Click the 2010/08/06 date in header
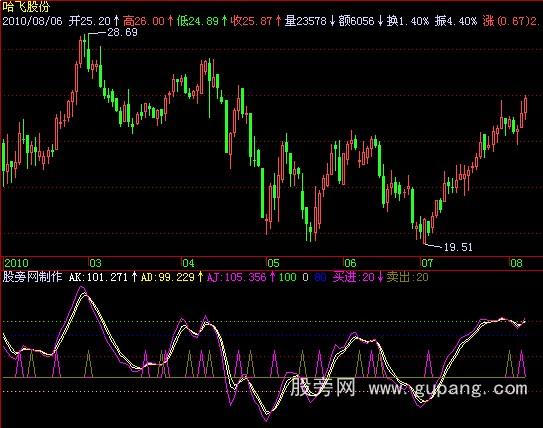543x428 pixels. 33,21
